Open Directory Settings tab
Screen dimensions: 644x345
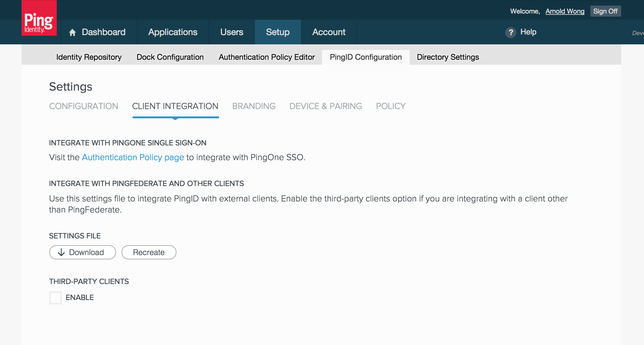(448, 57)
